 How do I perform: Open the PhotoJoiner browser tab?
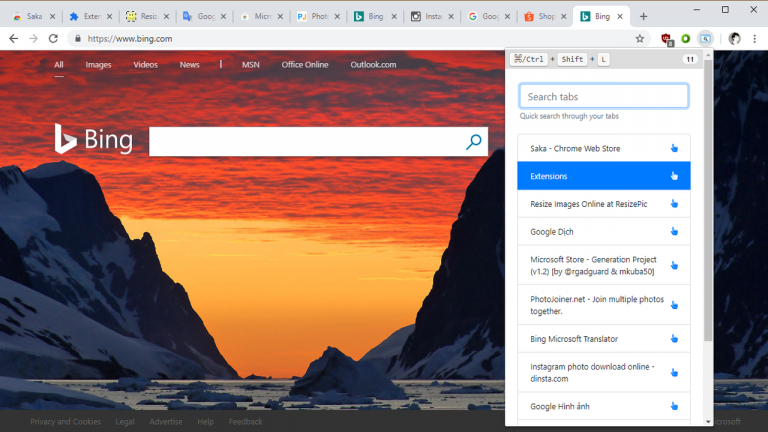pos(319,16)
